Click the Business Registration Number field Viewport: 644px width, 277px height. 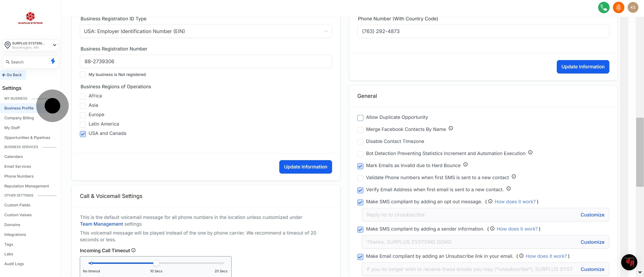(205, 61)
